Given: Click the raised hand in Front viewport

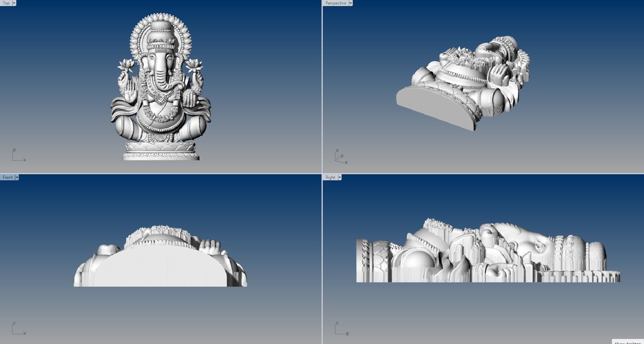Looking at the screenshot, I should click(x=211, y=247).
